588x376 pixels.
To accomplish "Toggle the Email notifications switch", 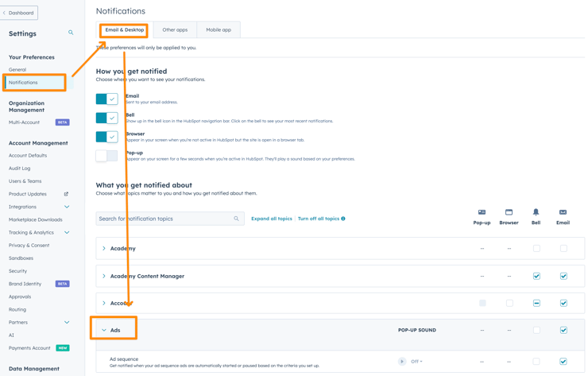I will click(107, 99).
